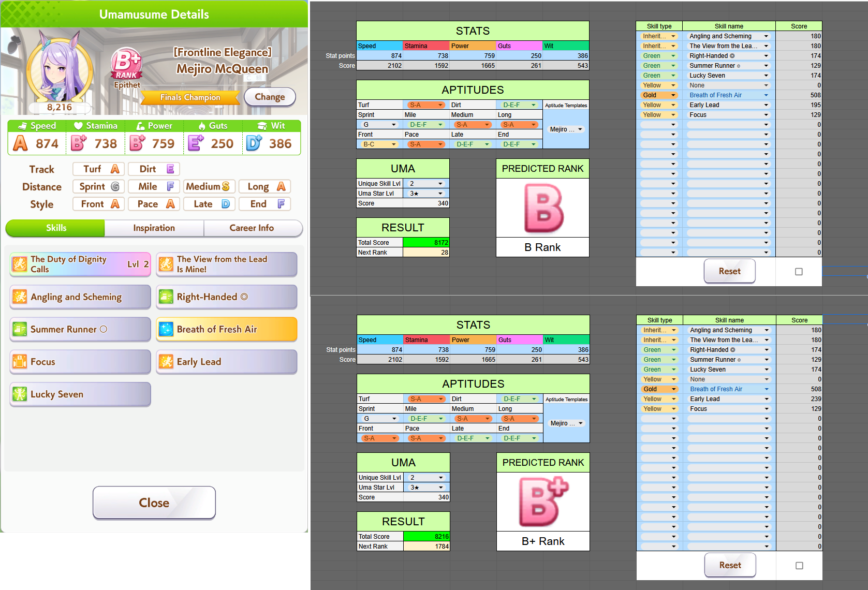The height and width of the screenshot is (590, 868).
Task: Click the Mile F aptitude box
Action: [154, 187]
